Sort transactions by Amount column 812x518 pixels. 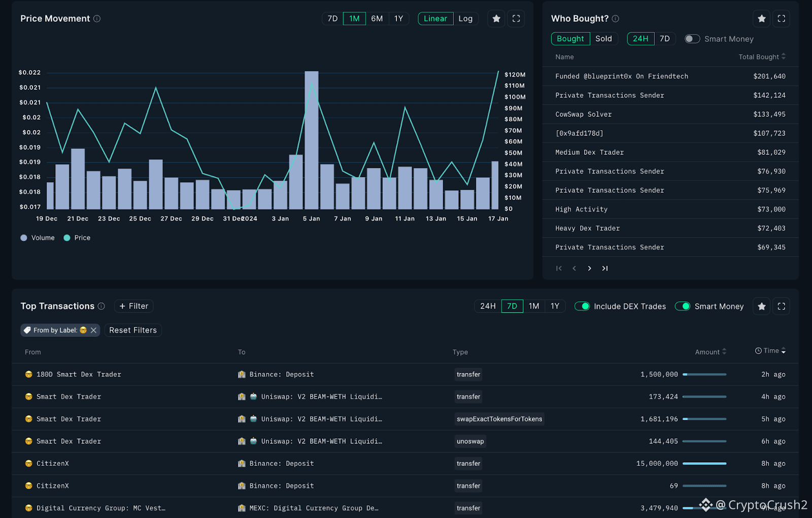(710, 352)
